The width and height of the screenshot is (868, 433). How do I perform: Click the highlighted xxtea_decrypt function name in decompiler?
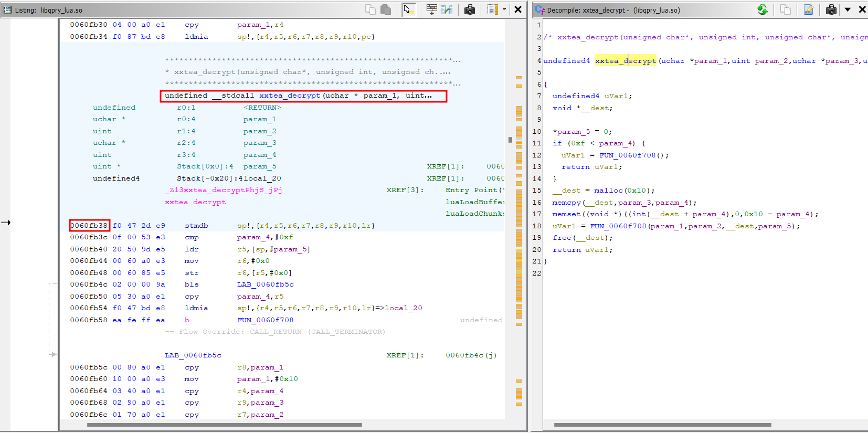[x=626, y=61]
